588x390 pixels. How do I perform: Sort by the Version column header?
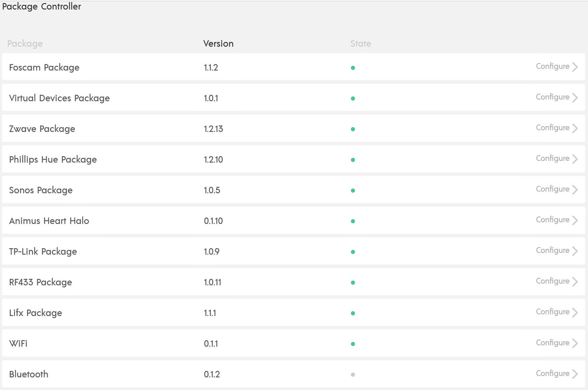click(218, 44)
